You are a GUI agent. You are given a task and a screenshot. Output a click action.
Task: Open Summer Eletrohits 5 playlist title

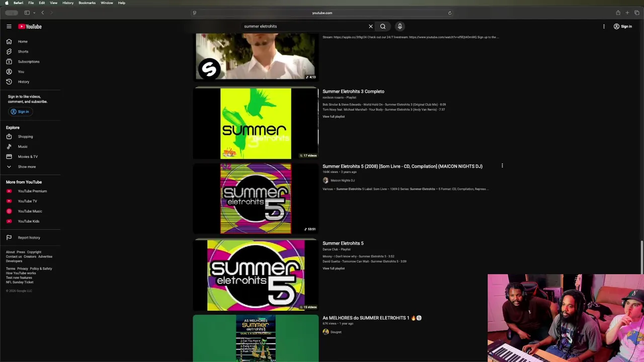343,243
